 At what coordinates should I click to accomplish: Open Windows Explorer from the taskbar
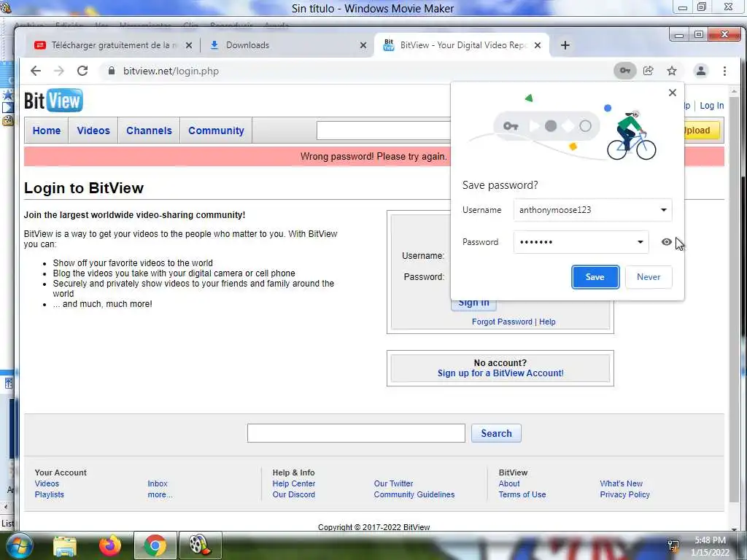pyautogui.click(x=65, y=545)
